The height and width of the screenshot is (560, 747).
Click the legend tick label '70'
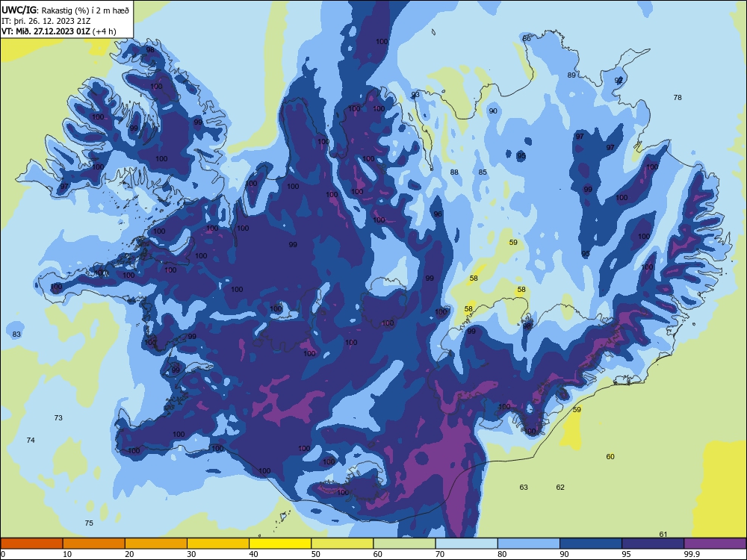click(x=440, y=554)
